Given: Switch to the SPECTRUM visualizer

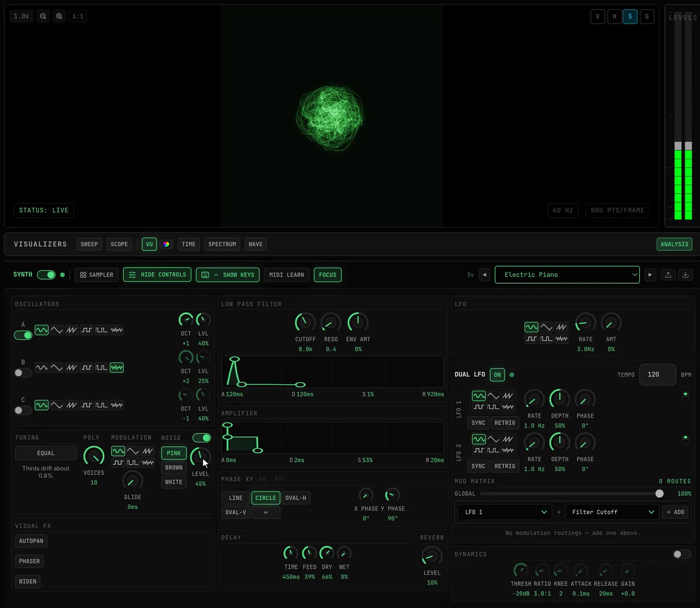Looking at the screenshot, I should [x=222, y=244].
